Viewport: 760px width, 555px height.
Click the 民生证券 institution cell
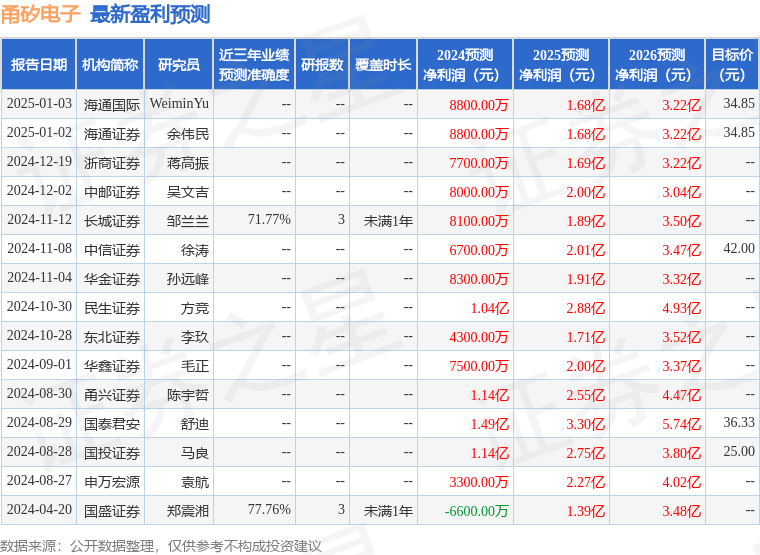pyautogui.click(x=112, y=308)
